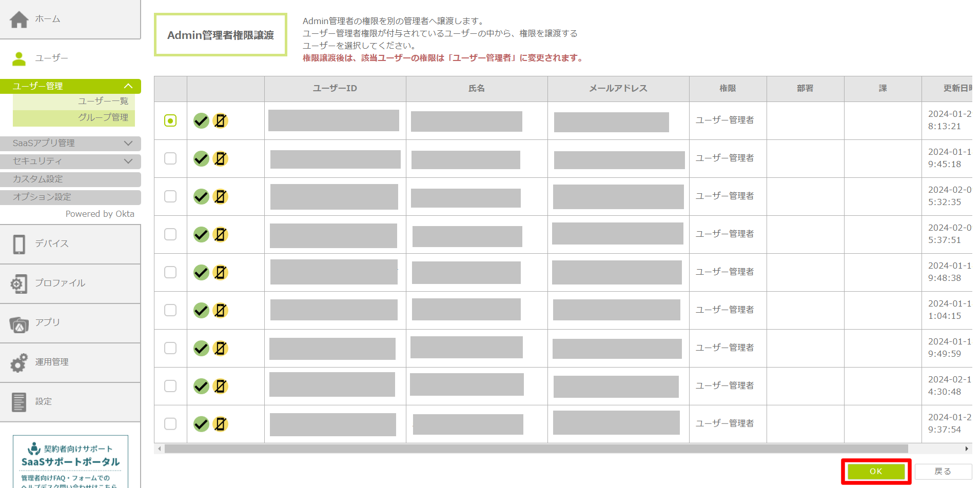Screen dimensions: 980x488
Task: Click the horizontal scrollbar right arrow
Action: tap(967, 449)
